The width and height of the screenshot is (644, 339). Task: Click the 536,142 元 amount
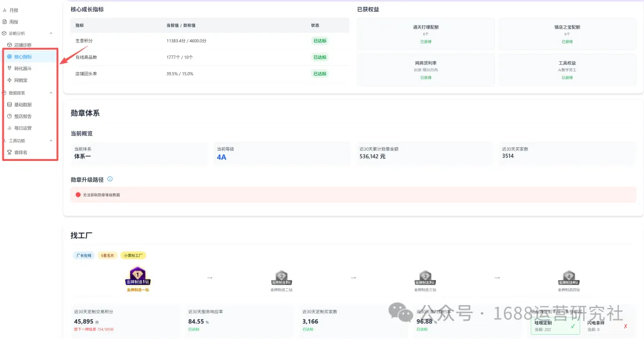coord(373,156)
